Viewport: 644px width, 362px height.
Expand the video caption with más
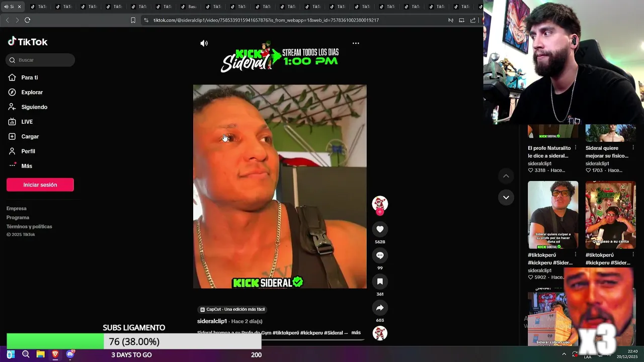coord(356,332)
